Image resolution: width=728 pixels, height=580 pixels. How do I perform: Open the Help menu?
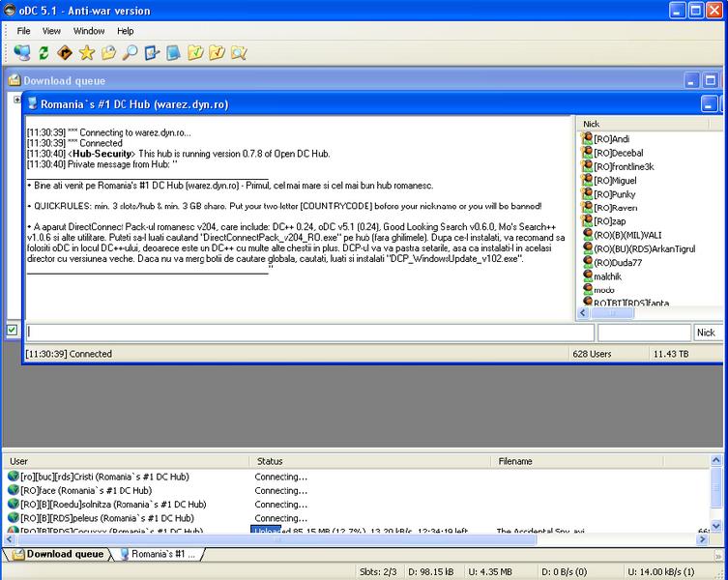pyautogui.click(x=126, y=31)
